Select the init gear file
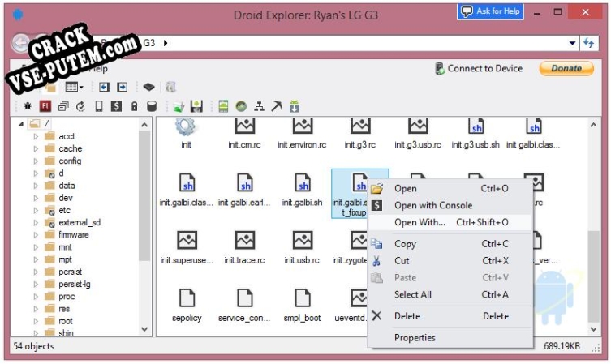This screenshot has width=611, height=364. (x=186, y=133)
